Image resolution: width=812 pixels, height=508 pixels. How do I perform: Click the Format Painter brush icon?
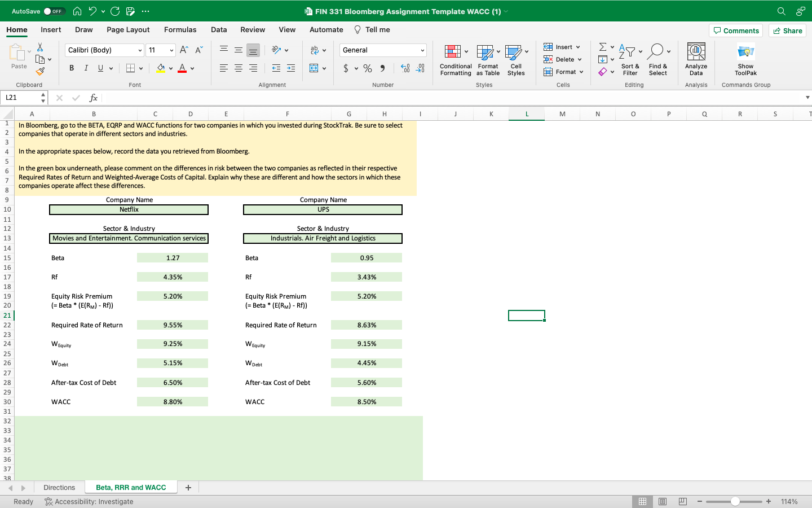tap(40, 71)
